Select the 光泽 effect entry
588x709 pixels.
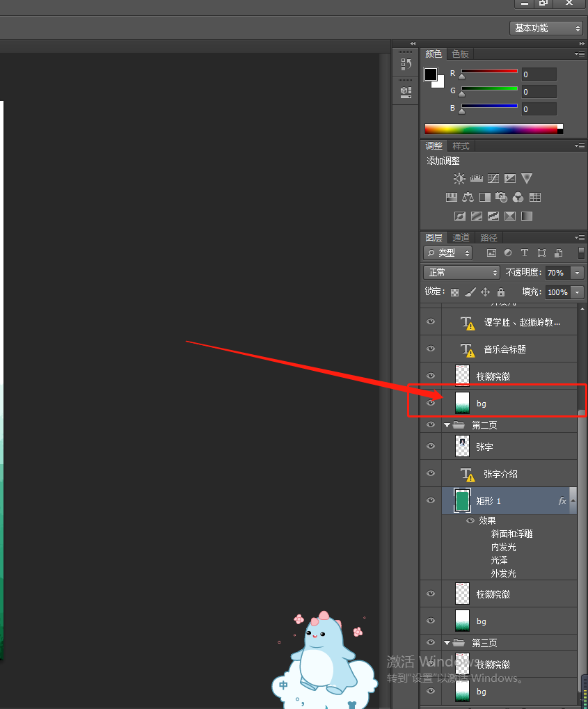[499, 560]
